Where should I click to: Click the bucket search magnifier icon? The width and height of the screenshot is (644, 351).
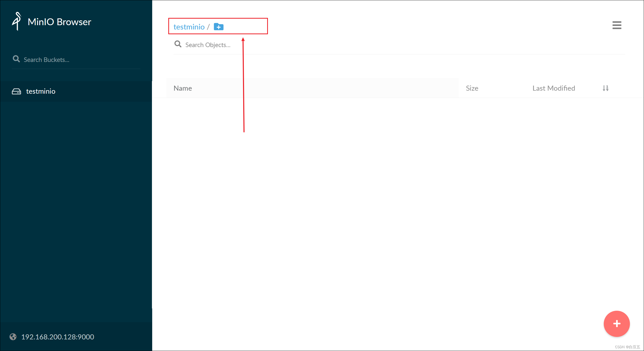16,59
